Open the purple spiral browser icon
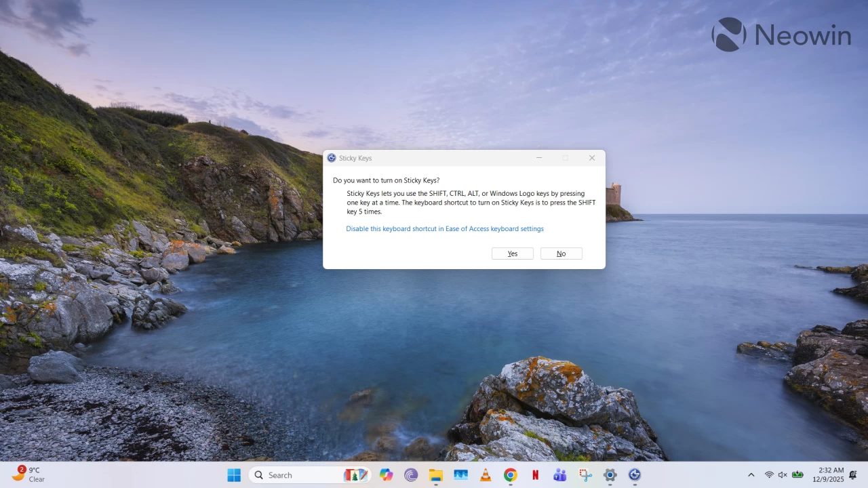This screenshot has height=488, width=868. 411,475
